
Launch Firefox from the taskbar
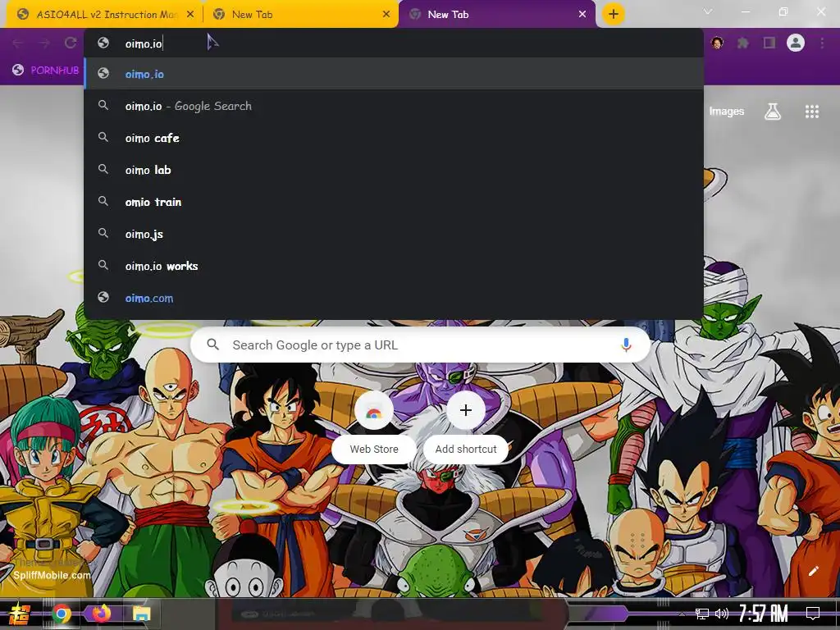point(101,613)
